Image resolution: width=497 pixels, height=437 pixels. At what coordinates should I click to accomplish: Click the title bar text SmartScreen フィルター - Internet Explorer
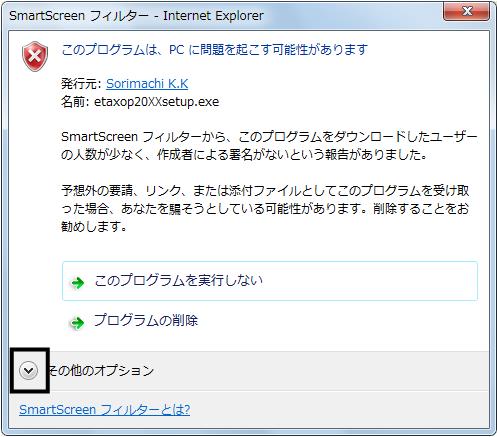click(x=136, y=15)
